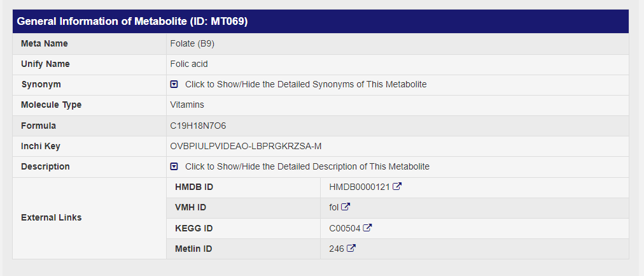Toggle the Description show/hide arrow icon
Viewport: 644px width, 276px height.
(x=174, y=166)
